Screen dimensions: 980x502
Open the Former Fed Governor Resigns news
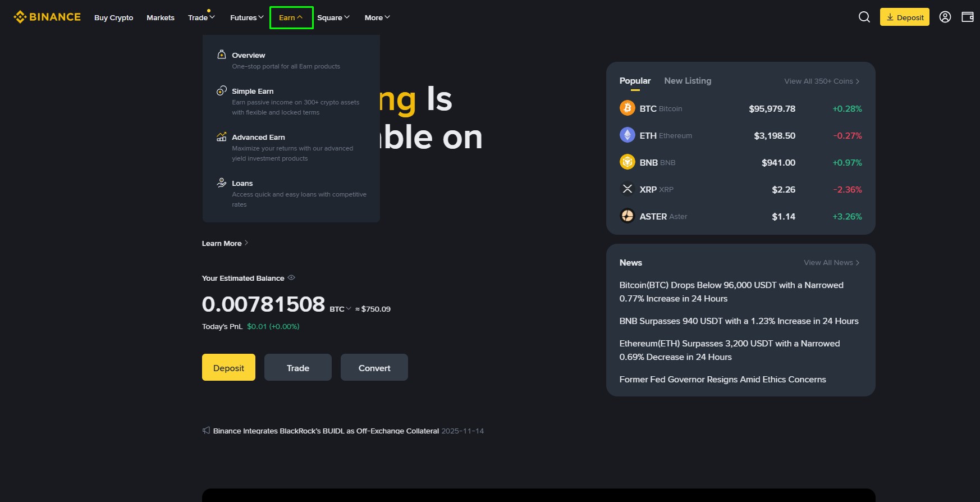point(722,379)
